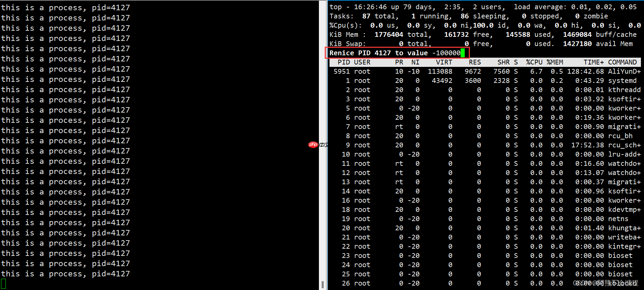Select the USER column header
This screenshot has width=644, height=290.
362,62
